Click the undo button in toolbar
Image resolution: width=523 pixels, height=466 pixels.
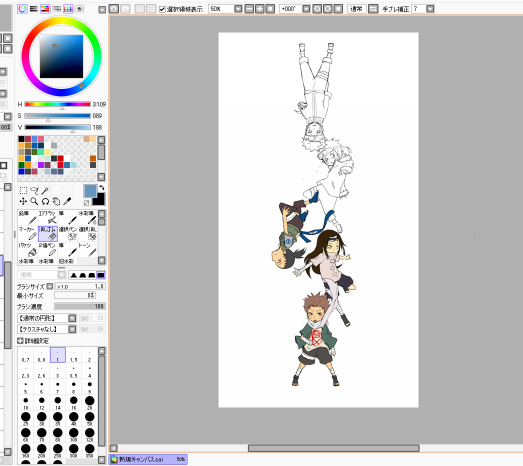[x=114, y=9]
